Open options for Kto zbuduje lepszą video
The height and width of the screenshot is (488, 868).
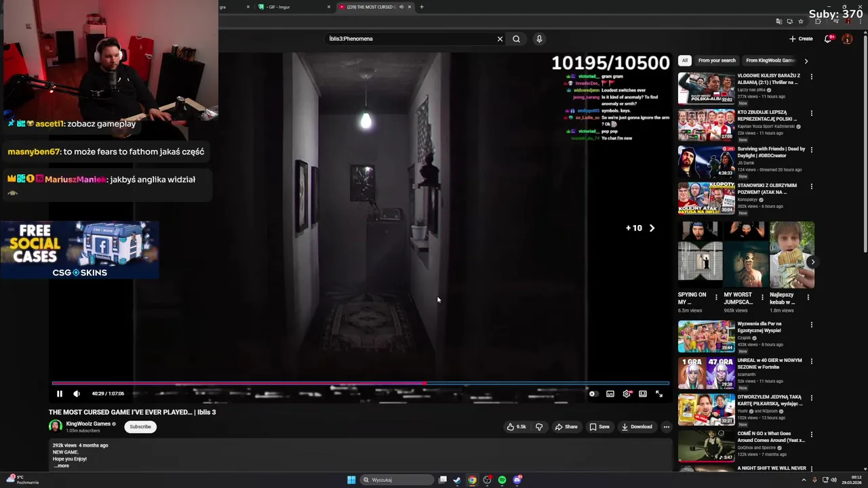point(811,113)
